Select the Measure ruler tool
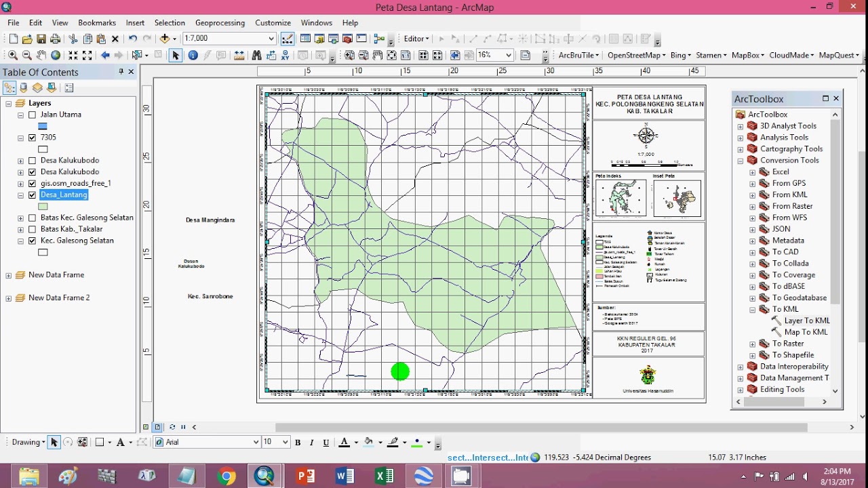This screenshot has height=488, width=868. tap(239, 56)
